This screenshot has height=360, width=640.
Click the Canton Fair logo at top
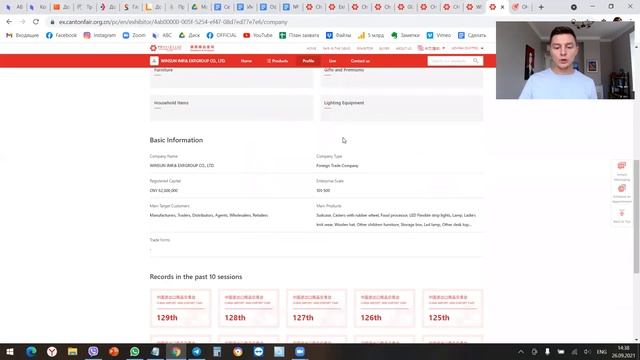point(166,48)
